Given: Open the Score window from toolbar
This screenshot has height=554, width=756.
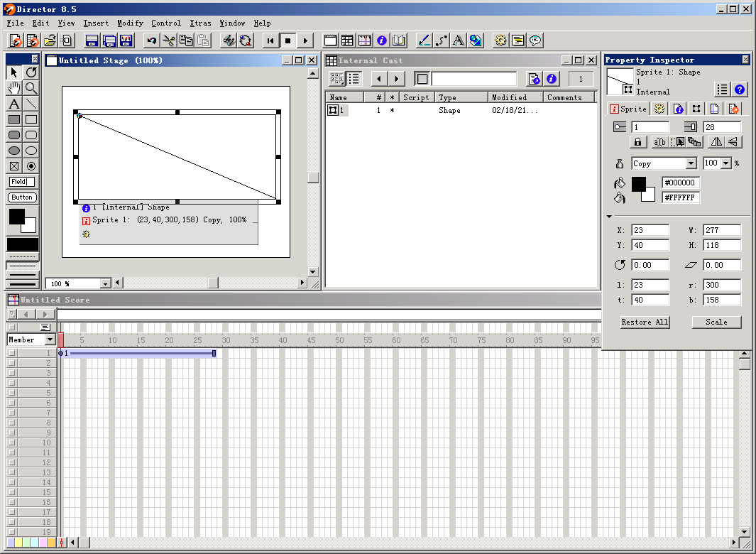Looking at the screenshot, I should [x=364, y=40].
